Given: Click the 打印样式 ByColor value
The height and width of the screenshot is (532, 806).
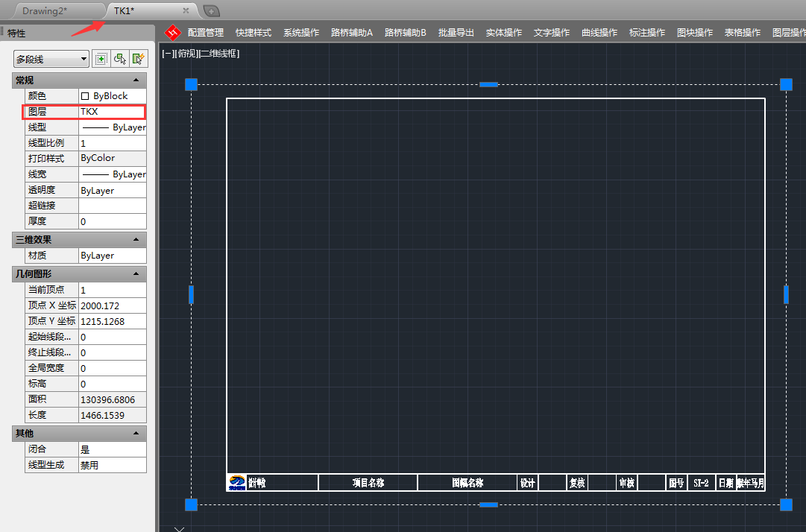Looking at the screenshot, I should (x=113, y=158).
